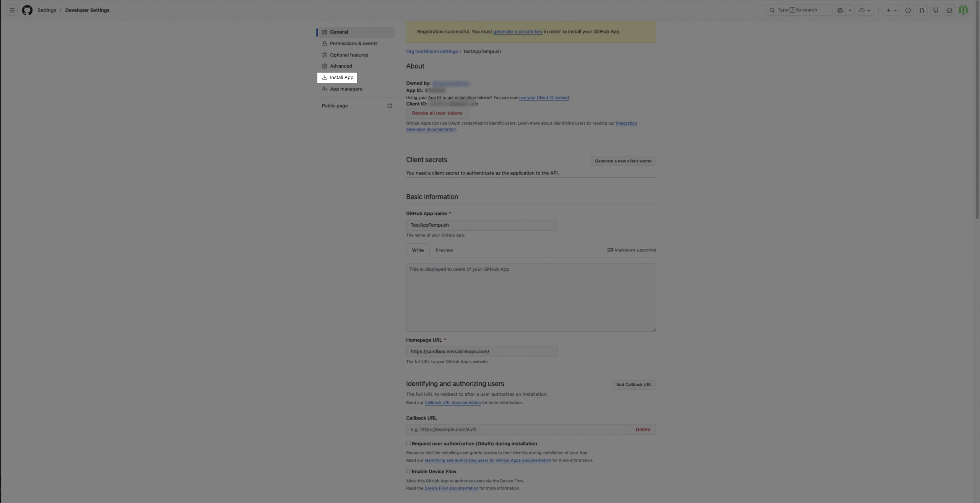Focus the Homepage URL field

click(x=481, y=352)
